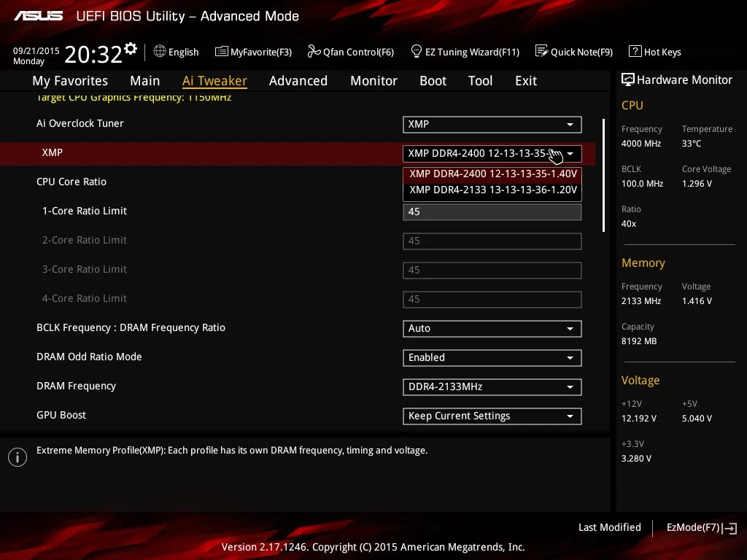Click the 4-Core Ratio Limit field
This screenshot has height=560, width=747.
point(492,300)
